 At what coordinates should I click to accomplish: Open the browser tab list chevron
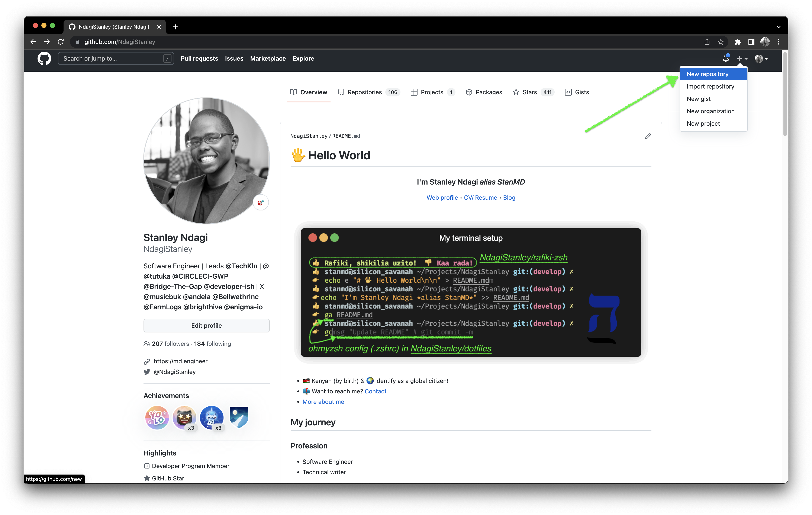(778, 27)
